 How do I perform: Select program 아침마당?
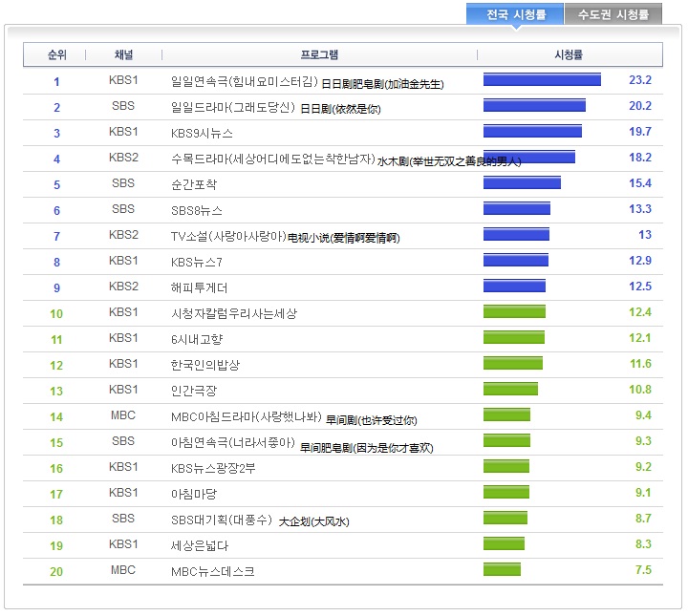[194, 494]
